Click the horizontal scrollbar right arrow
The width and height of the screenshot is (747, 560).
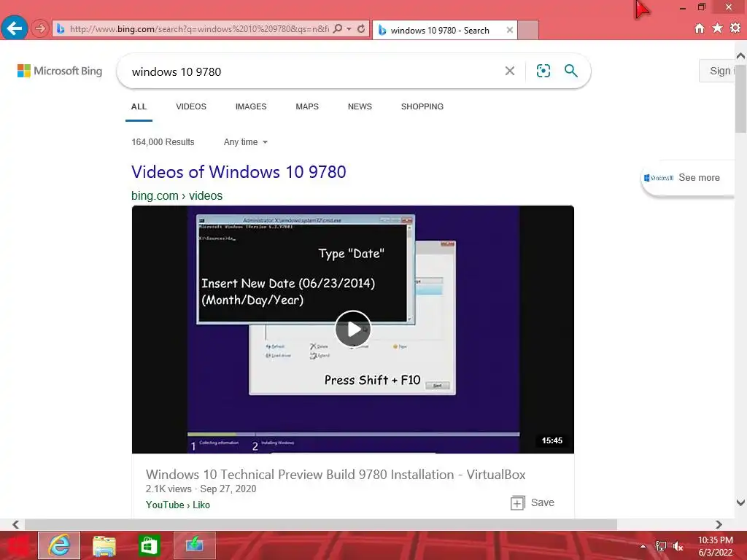tap(719, 525)
